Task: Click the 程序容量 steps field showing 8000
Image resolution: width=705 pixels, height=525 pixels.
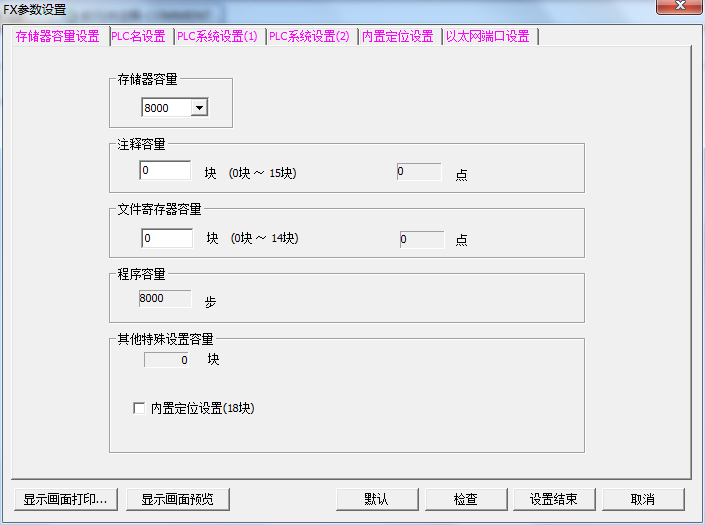Action: coord(165,298)
